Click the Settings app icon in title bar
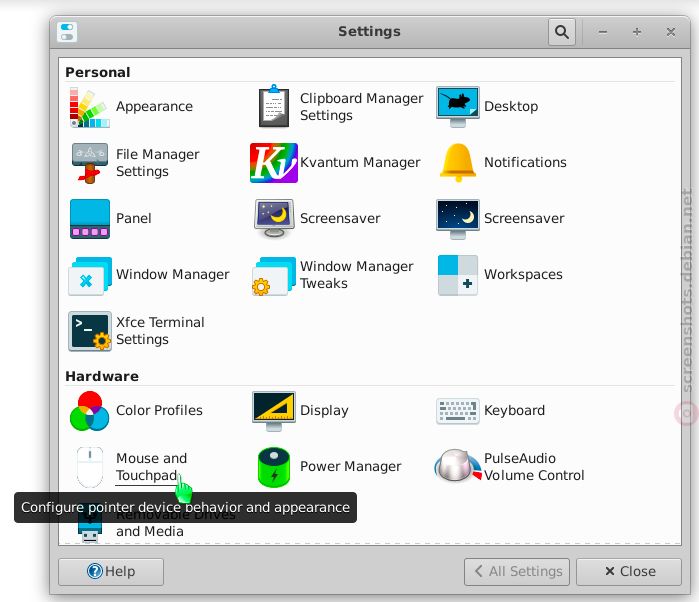Screen dimensions: 699x602 coord(67,32)
